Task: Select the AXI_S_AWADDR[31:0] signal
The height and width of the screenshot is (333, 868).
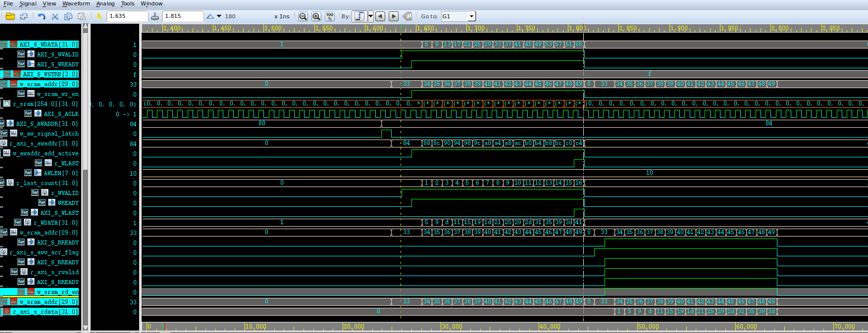Action: [47, 123]
